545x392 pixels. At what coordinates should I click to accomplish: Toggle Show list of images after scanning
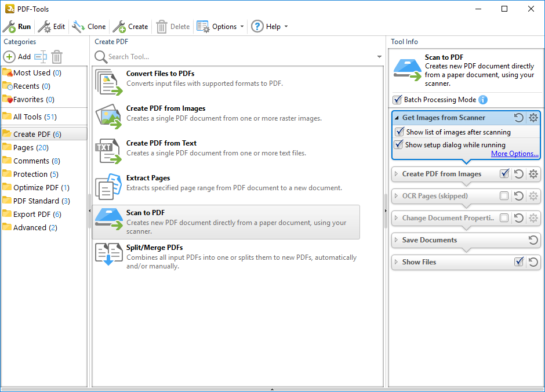click(399, 132)
